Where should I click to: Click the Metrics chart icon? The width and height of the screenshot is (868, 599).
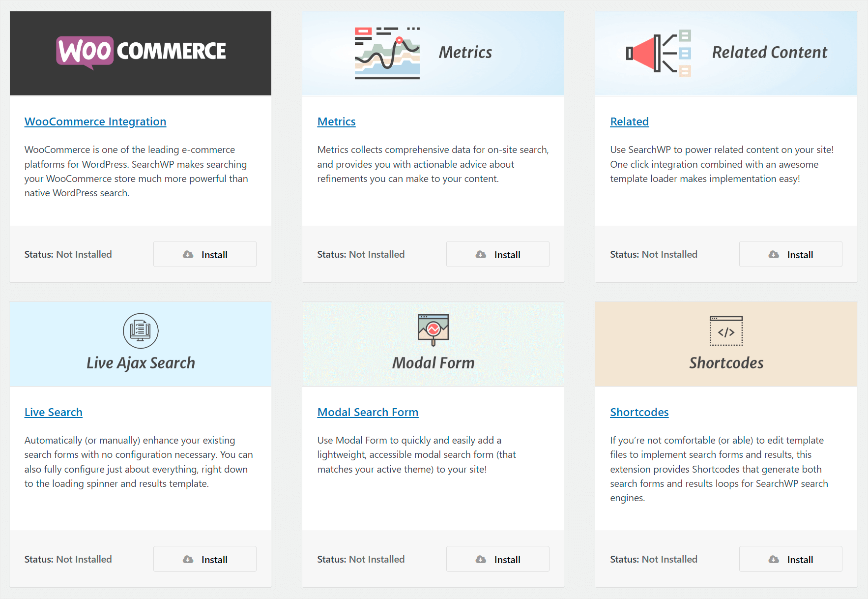[387, 53]
